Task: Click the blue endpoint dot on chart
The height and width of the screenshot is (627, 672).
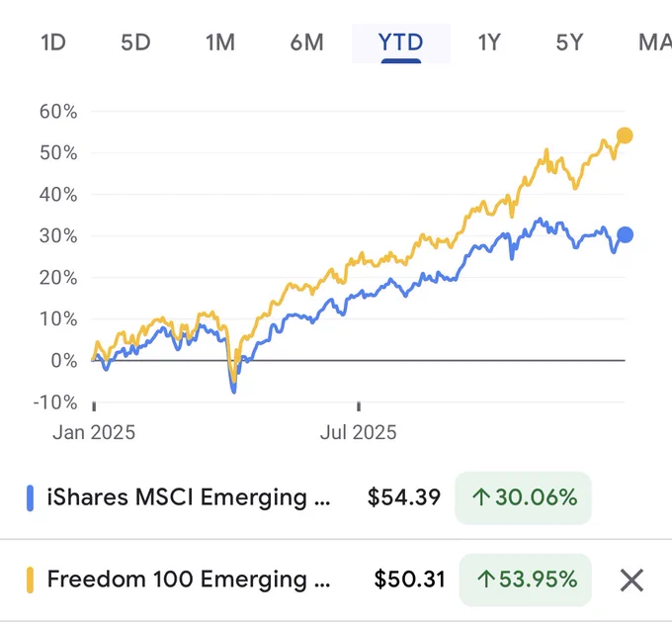Action: click(x=625, y=234)
